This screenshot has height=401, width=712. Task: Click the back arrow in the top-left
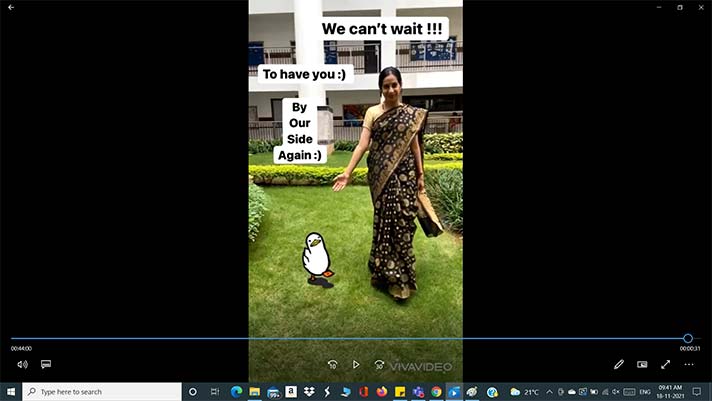point(11,8)
